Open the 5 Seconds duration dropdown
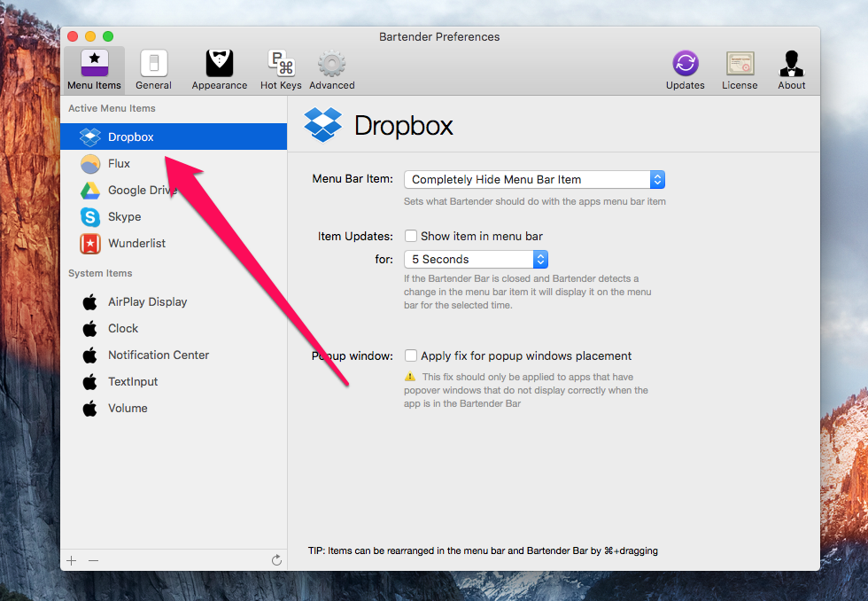This screenshot has width=868, height=601. 477,259
